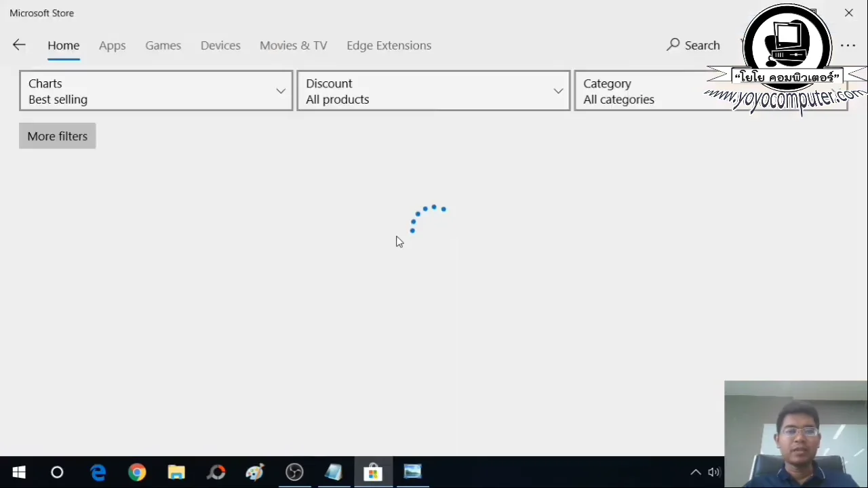Open the Movies & TV section
Viewport: 868px width, 488px height.
[293, 45]
